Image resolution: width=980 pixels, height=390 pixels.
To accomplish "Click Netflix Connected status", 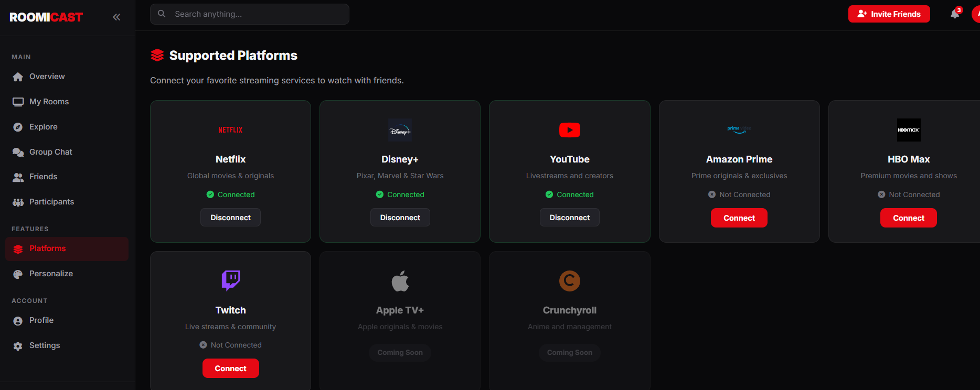I will click(230, 194).
